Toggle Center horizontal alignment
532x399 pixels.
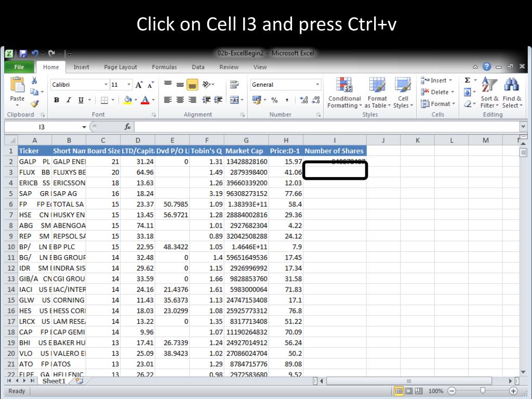coord(180,100)
